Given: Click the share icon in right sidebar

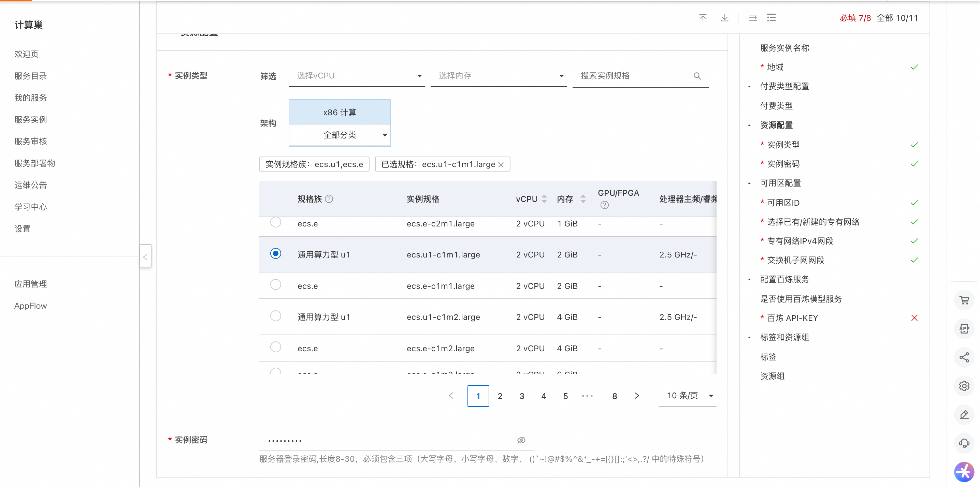Looking at the screenshot, I should click(x=964, y=357).
